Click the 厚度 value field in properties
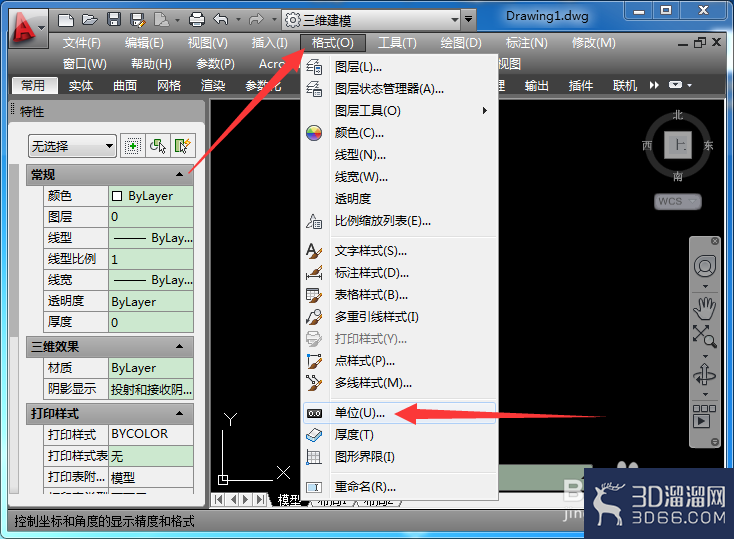This screenshot has height=539, width=734. [x=151, y=322]
